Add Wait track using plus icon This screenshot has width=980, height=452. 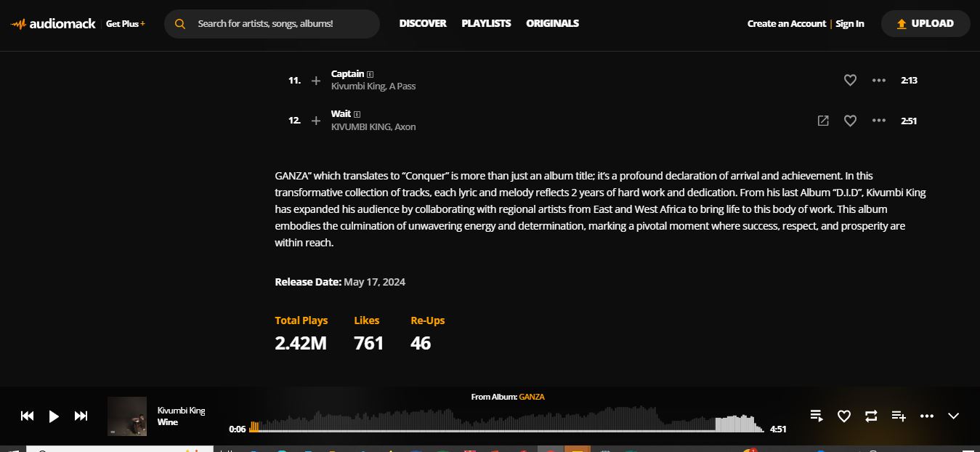click(316, 121)
